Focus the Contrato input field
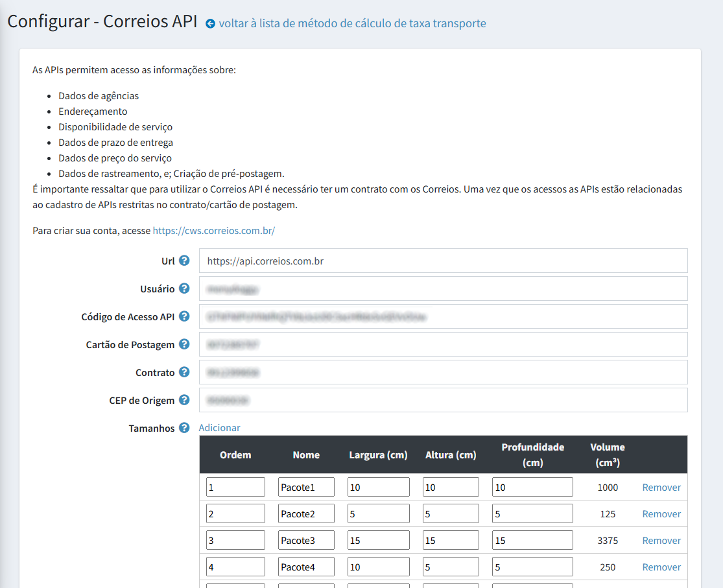Screen dimensions: 723x588 (443, 372)
